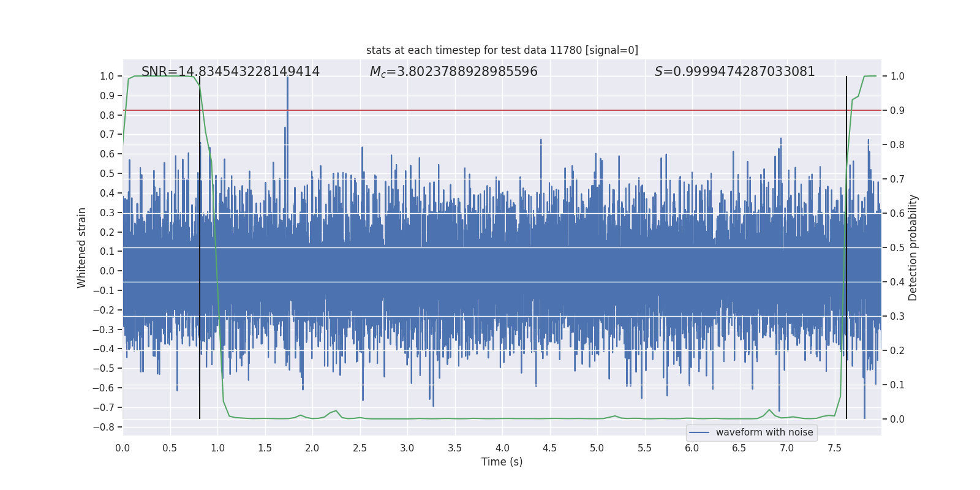
Task: Select the SNR value annotation text
Action: click(230, 72)
